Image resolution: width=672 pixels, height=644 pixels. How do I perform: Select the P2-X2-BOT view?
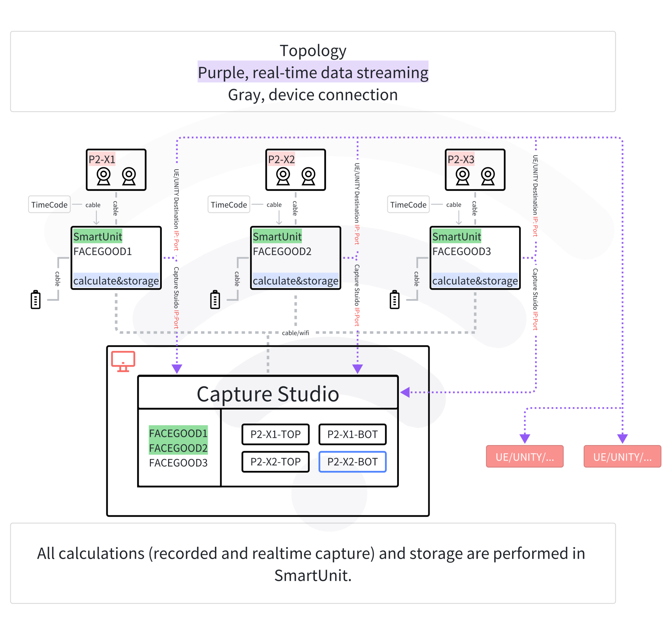pyautogui.click(x=353, y=462)
